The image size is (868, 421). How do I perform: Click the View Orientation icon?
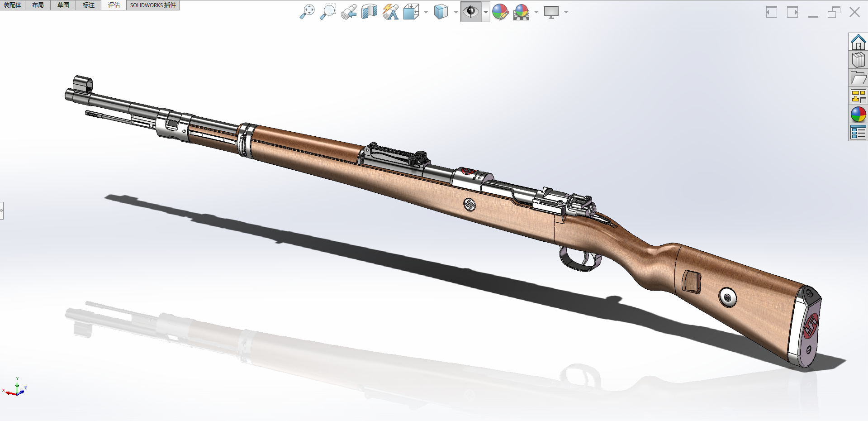(x=411, y=12)
